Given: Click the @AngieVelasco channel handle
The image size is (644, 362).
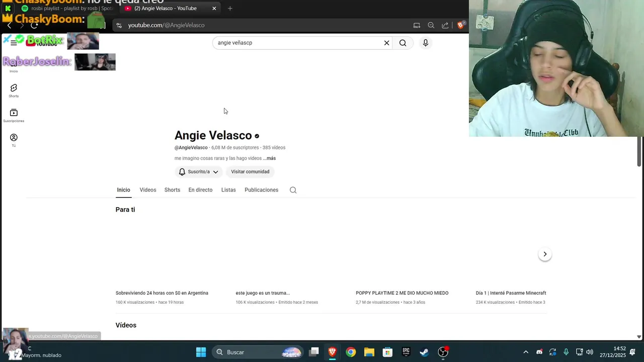Looking at the screenshot, I should click(191, 148).
